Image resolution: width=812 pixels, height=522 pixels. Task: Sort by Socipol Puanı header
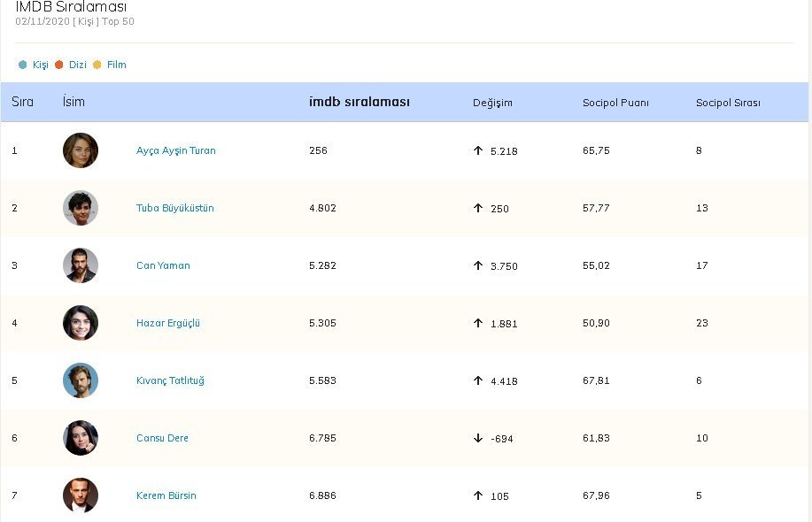coord(615,103)
